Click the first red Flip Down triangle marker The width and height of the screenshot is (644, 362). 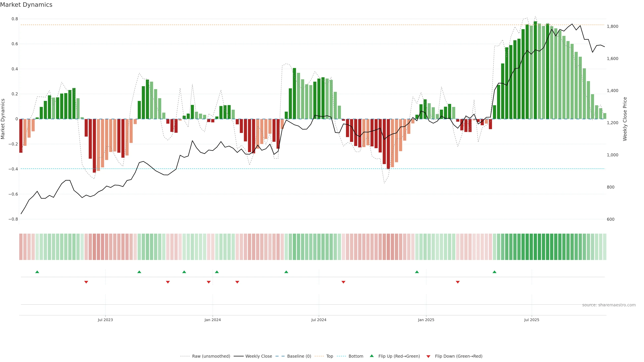[86, 282]
